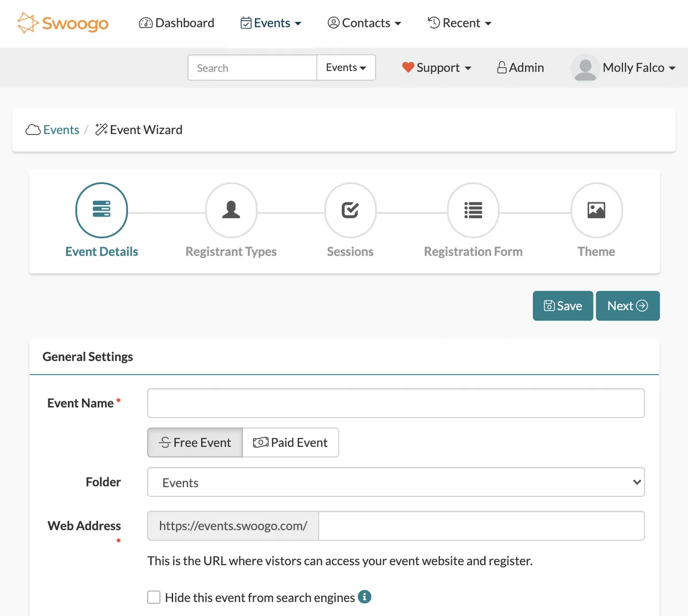Select the Registration Form list icon
The height and width of the screenshot is (616, 688).
(473, 210)
